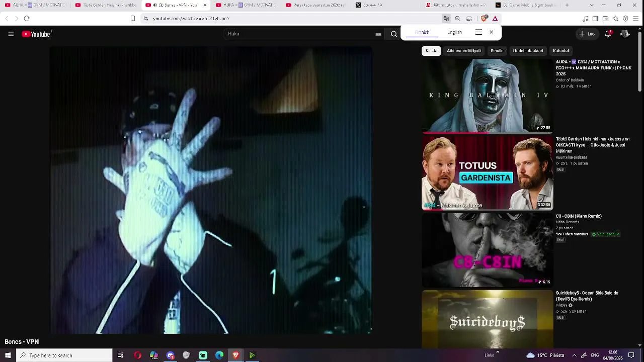Open Order of Baldwin channel name
644x362 pixels.
point(570,80)
